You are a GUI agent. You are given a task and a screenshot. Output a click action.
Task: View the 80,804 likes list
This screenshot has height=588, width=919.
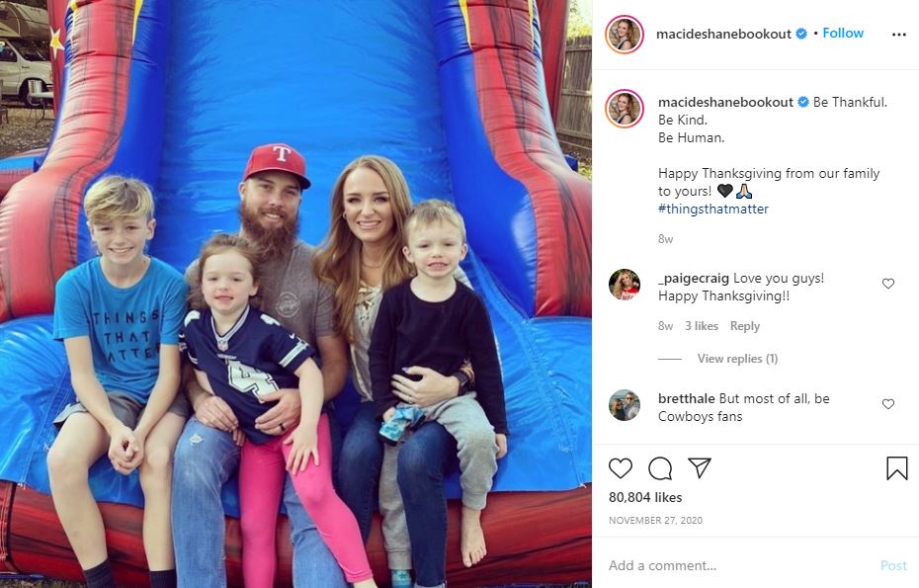645,497
